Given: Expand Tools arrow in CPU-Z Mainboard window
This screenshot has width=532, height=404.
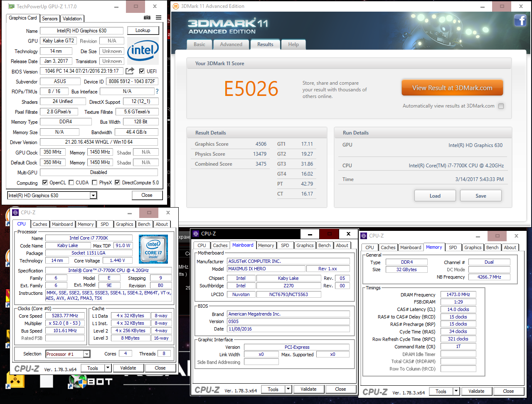Looking at the screenshot, I should [288, 389].
